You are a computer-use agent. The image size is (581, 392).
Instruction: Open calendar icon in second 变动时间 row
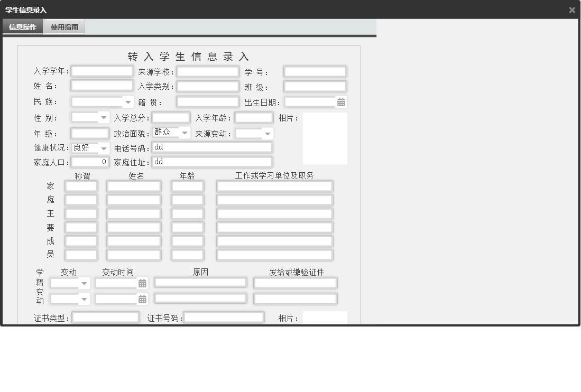(x=142, y=299)
